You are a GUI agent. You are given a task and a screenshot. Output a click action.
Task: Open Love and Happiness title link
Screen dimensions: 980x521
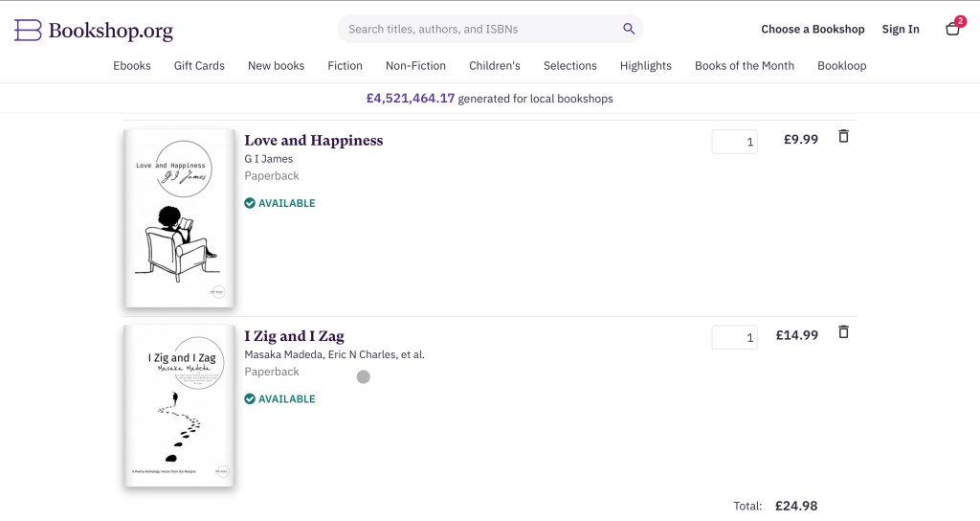tap(313, 141)
